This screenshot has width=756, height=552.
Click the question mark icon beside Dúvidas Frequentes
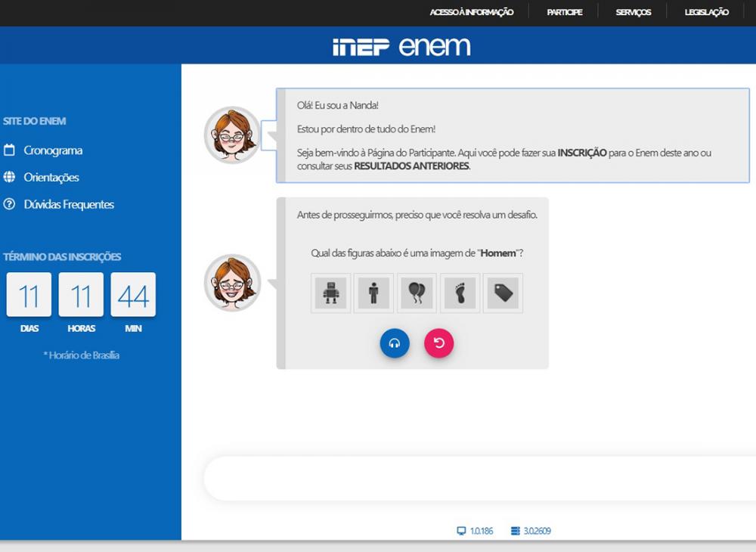[x=9, y=204]
